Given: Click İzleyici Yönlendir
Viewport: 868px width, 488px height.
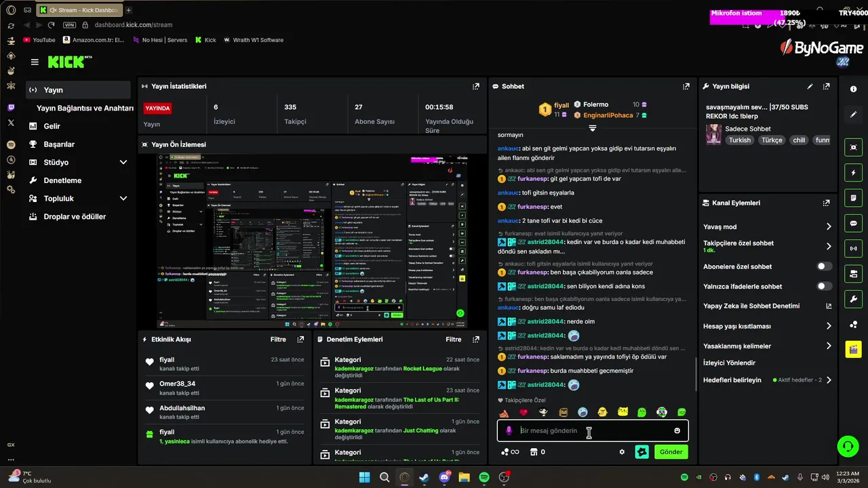Looking at the screenshot, I should (x=729, y=363).
